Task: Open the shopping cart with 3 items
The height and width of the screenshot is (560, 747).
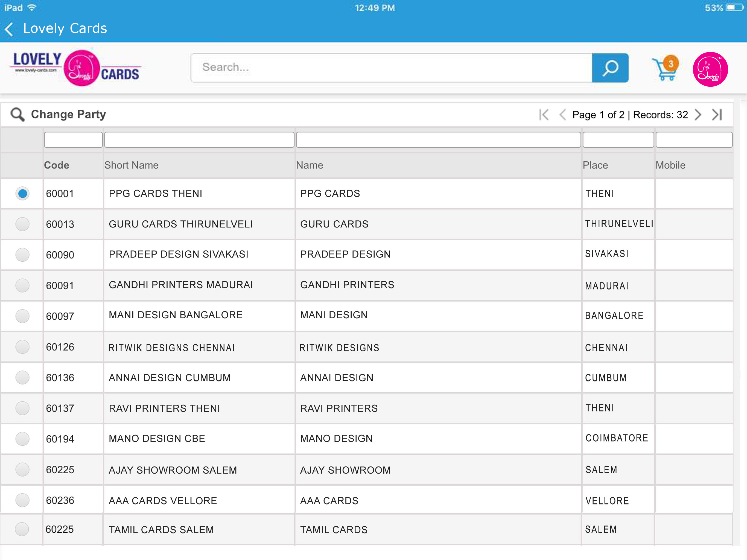Action: tap(665, 68)
